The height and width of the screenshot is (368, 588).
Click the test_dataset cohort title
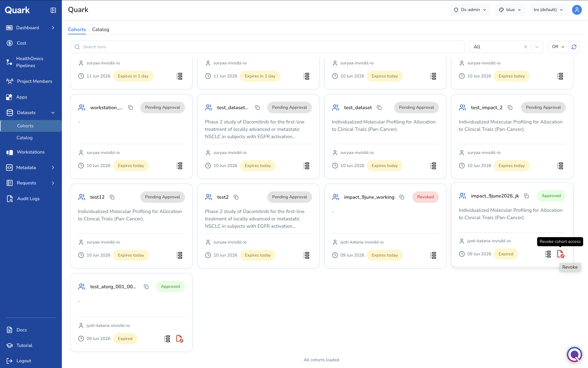pyautogui.click(x=358, y=108)
